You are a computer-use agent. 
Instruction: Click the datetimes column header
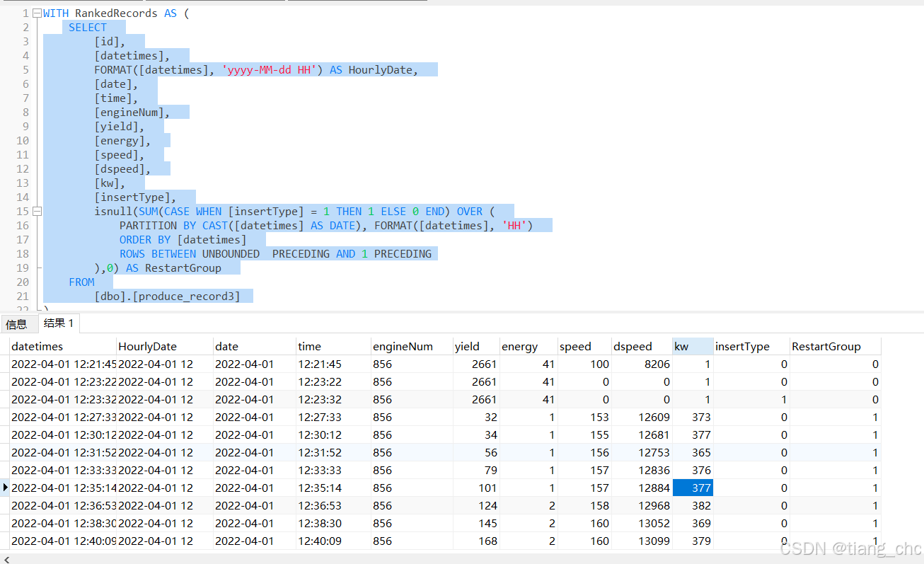(x=63, y=347)
